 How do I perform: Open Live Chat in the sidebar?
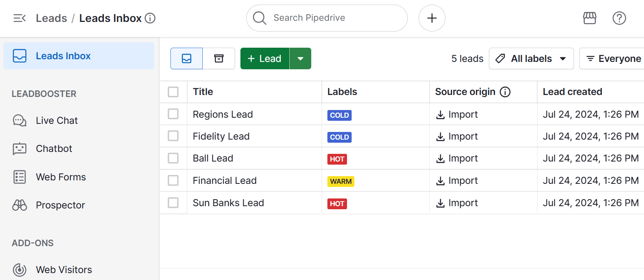pyautogui.click(x=57, y=121)
